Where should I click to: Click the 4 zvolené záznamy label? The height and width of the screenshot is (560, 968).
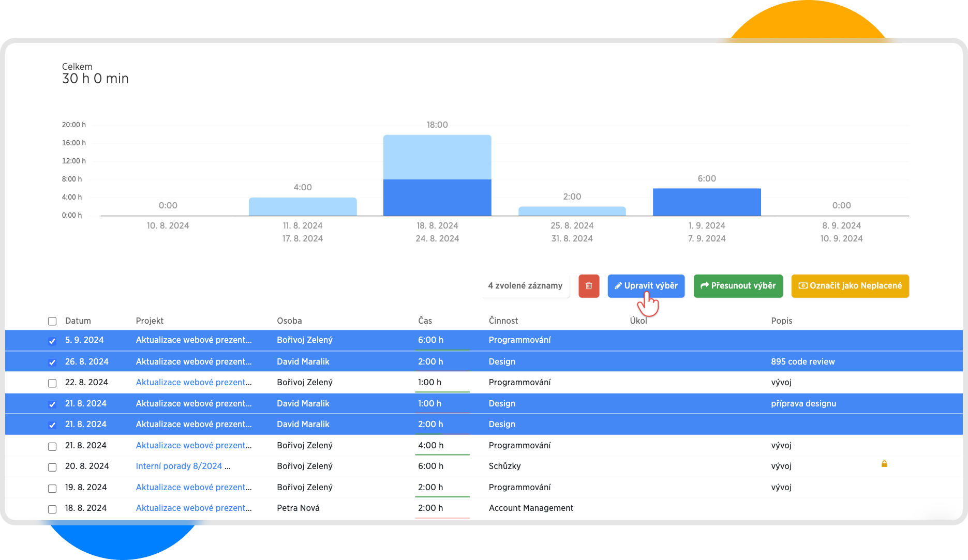[525, 286]
